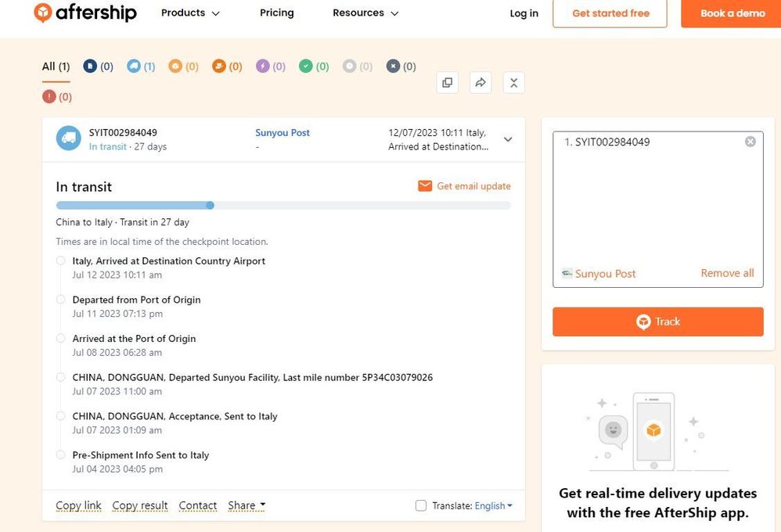Click Arrived at the Port of Origin checkpoint
Screen dimensions: 781x532
click(x=134, y=338)
